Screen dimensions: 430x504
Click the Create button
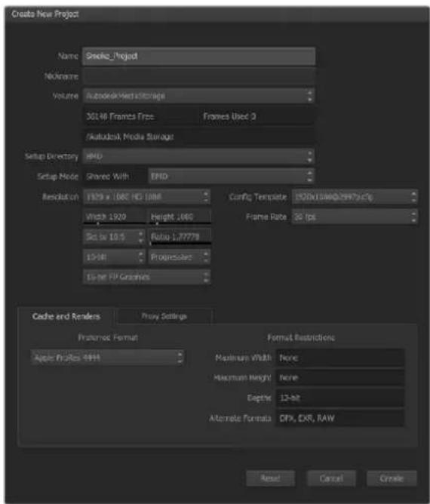point(392,478)
